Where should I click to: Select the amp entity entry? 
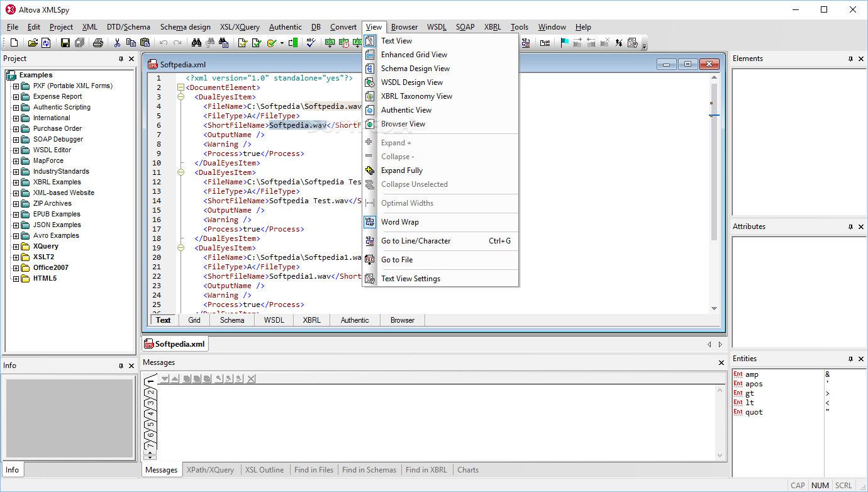point(752,374)
